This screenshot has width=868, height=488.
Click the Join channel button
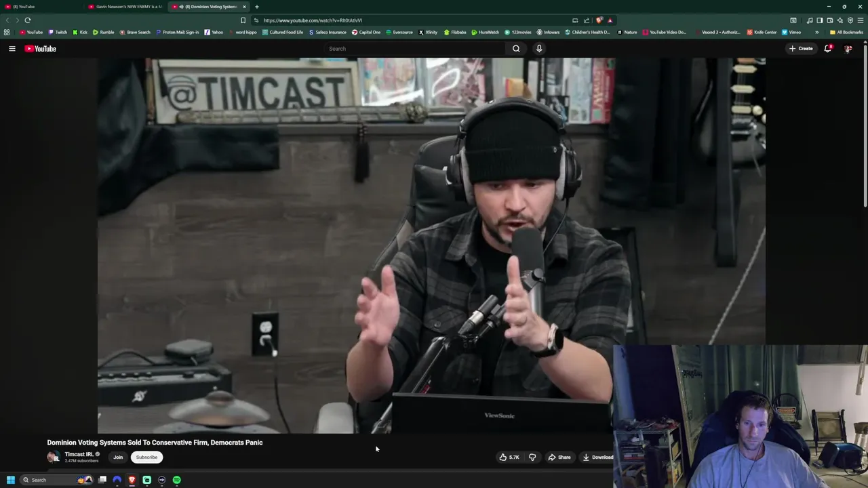(118, 457)
